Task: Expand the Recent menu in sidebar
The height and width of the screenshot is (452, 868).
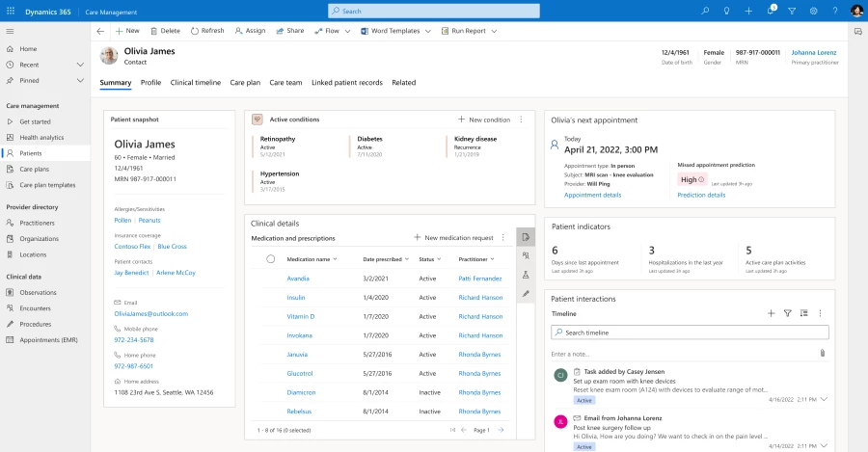Action: point(80,65)
